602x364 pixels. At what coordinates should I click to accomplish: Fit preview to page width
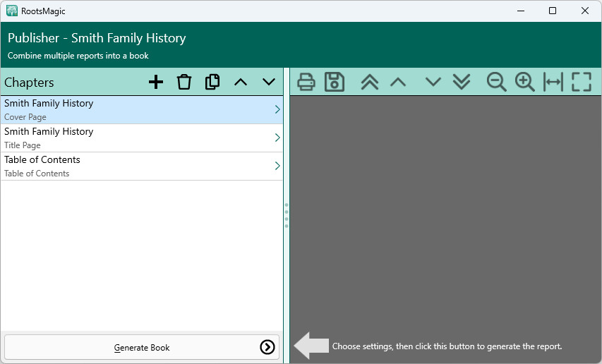tap(553, 82)
